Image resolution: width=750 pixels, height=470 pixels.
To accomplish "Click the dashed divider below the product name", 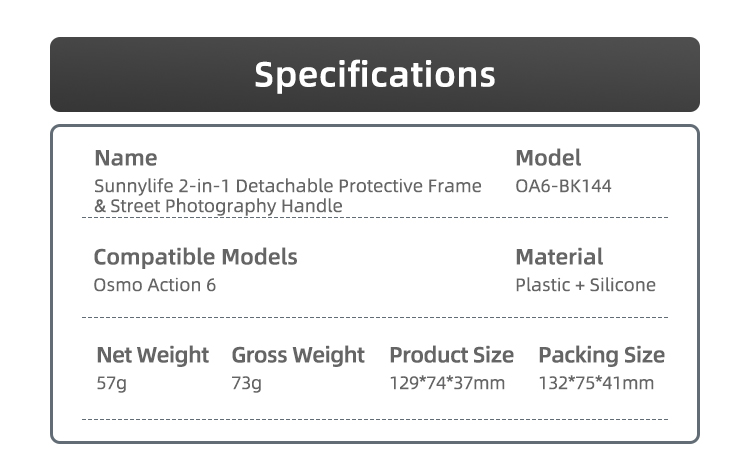I will [375, 218].
